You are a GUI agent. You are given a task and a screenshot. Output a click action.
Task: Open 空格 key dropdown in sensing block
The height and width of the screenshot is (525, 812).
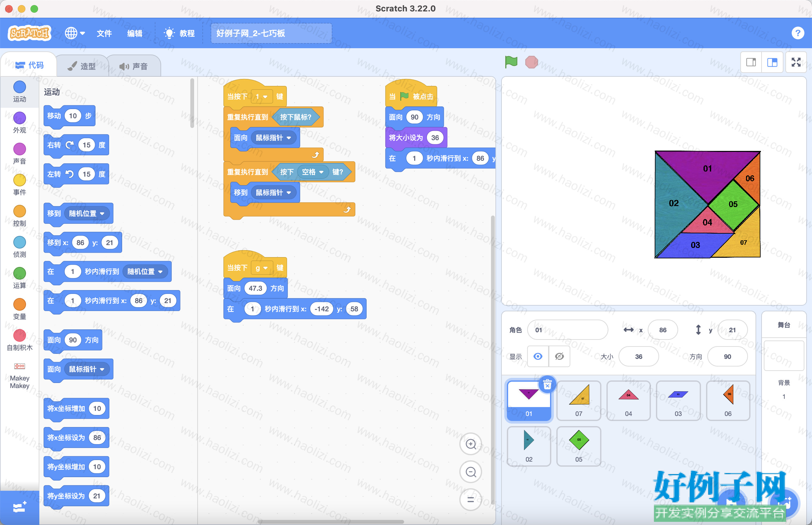coord(313,172)
